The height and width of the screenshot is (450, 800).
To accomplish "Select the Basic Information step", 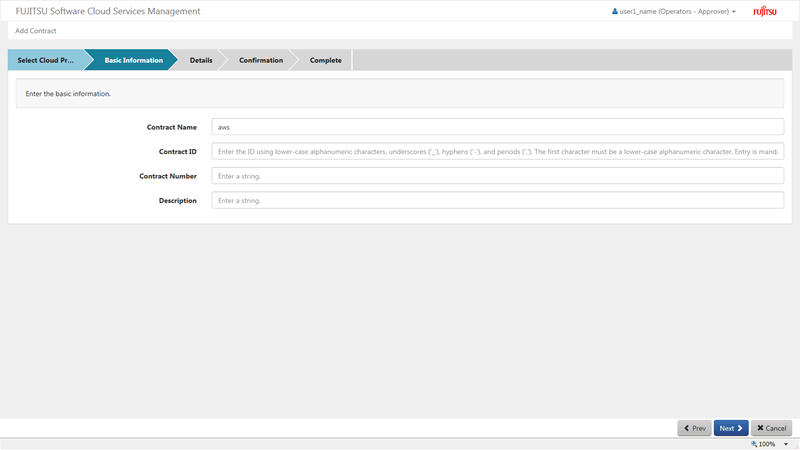I will point(133,60).
